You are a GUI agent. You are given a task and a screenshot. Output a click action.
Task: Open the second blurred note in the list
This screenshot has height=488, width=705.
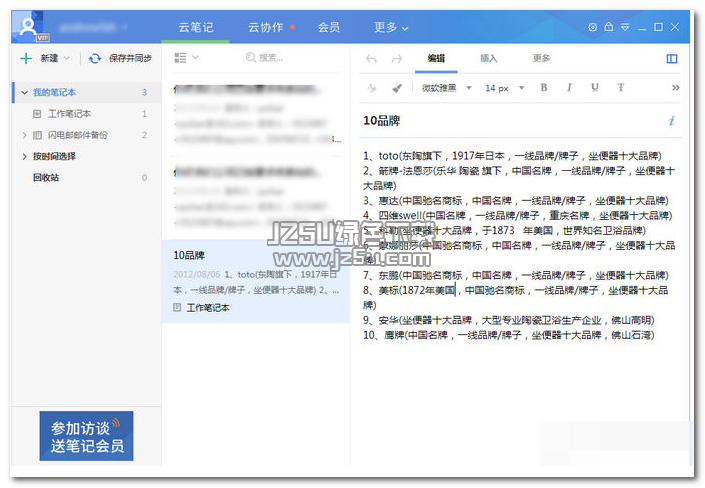coord(256,197)
